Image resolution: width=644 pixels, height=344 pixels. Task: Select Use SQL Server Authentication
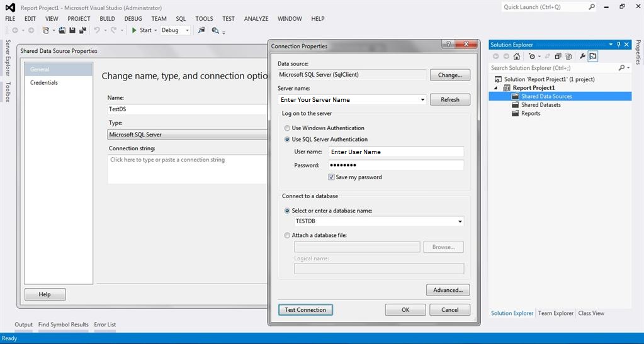(287, 139)
